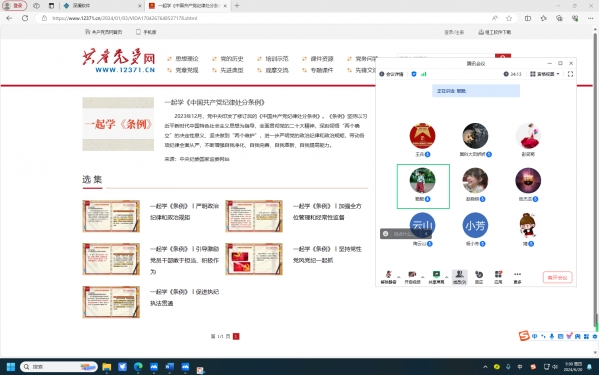Viewport: 599px width, 375px height.
Task: Open browser settings and more menu
Action: click(590, 18)
